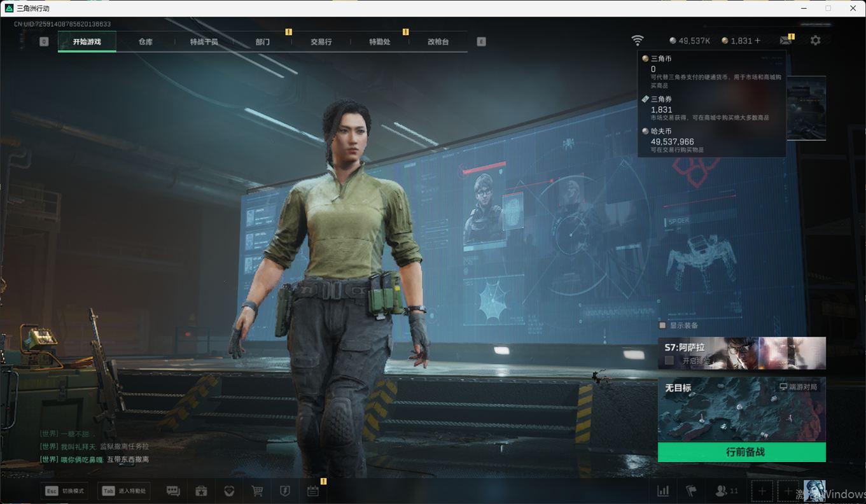Viewport: 866px width, 504px height.
Task: Switch to the 仓库 tab
Action: click(x=146, y=42)
